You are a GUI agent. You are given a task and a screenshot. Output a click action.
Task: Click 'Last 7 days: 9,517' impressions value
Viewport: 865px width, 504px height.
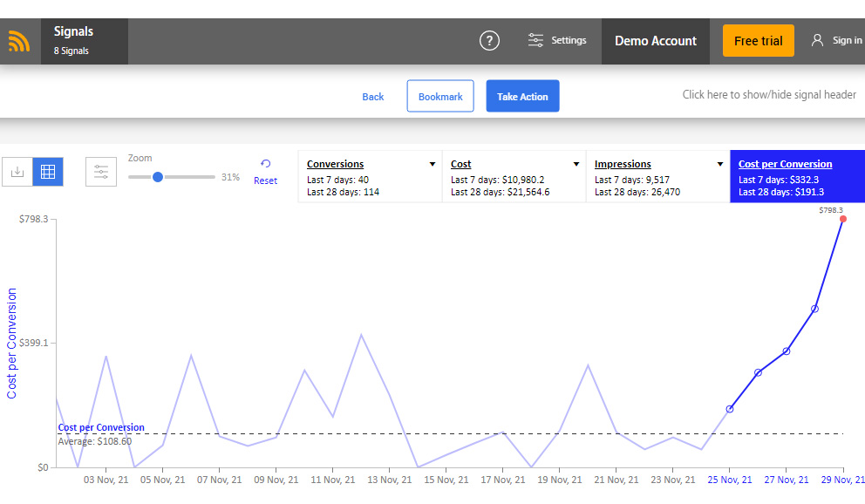tap(631, 180)
